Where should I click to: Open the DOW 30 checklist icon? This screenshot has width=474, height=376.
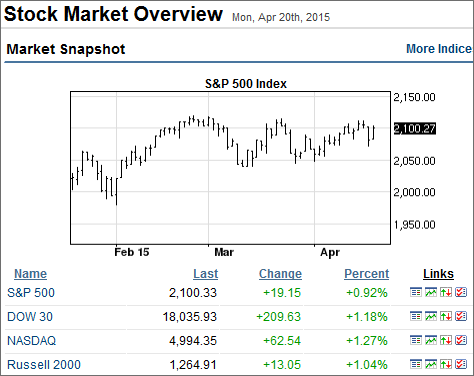(x=461, y=316)
